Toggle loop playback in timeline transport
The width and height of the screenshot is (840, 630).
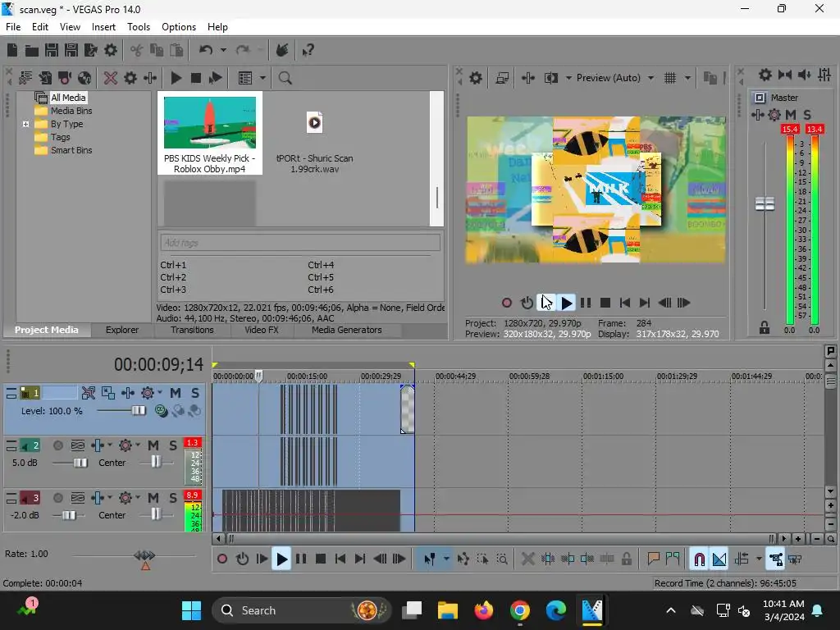click(242, 559)
